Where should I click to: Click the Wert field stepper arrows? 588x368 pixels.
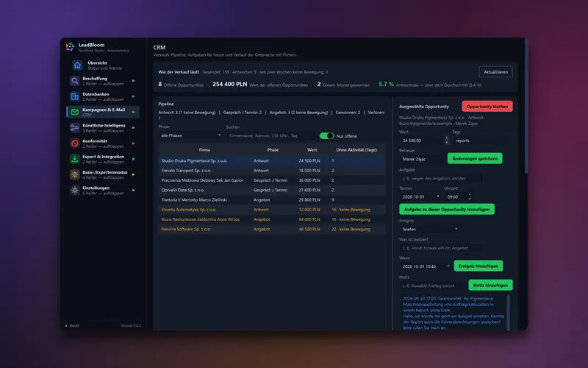(446, 141)
